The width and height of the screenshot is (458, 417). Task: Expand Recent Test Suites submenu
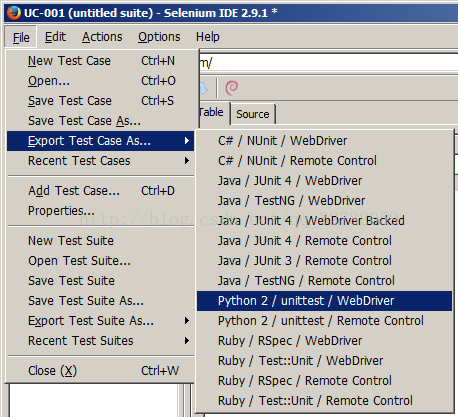point(100,341)
